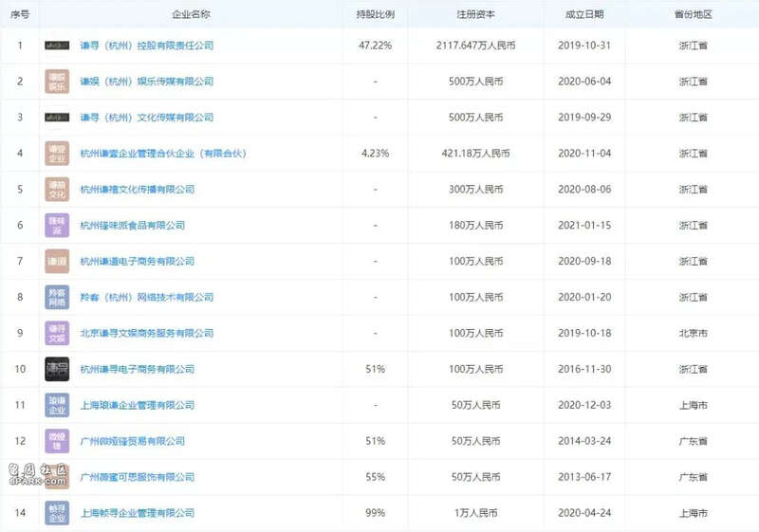
Task: Open 羚客（杭州）网络技术有限公司 link
Action: coord(147,297)
